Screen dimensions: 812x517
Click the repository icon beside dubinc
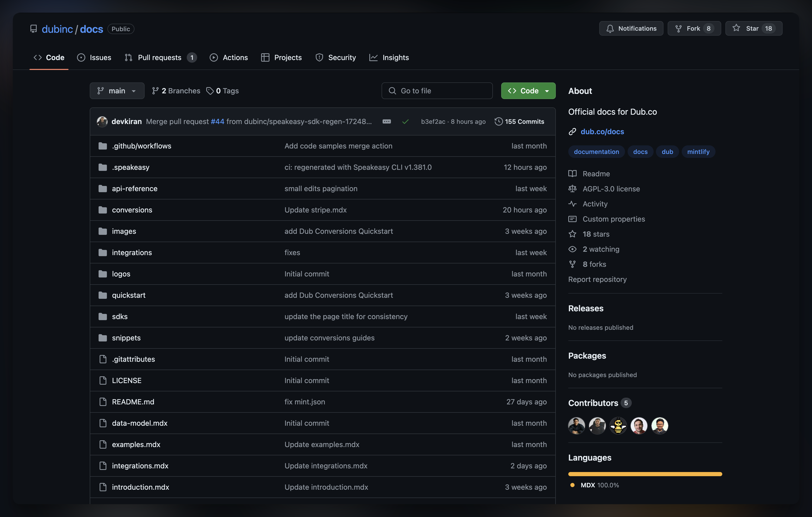coord(33,29)
